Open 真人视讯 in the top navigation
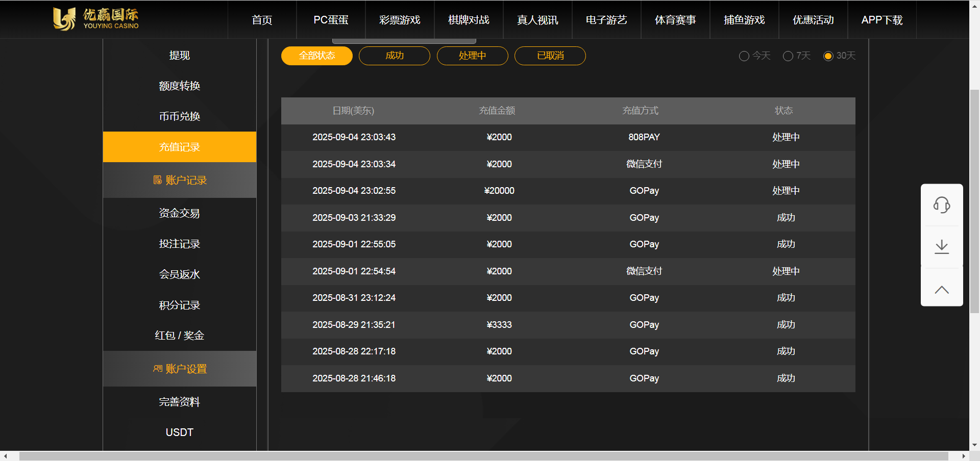Viewport: 980px width, 461px height. tap(537, 20)
